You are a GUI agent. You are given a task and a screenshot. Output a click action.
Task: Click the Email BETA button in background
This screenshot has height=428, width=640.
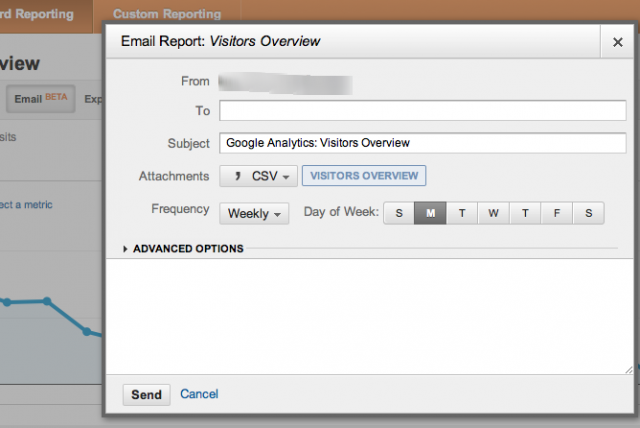(40, 99)
